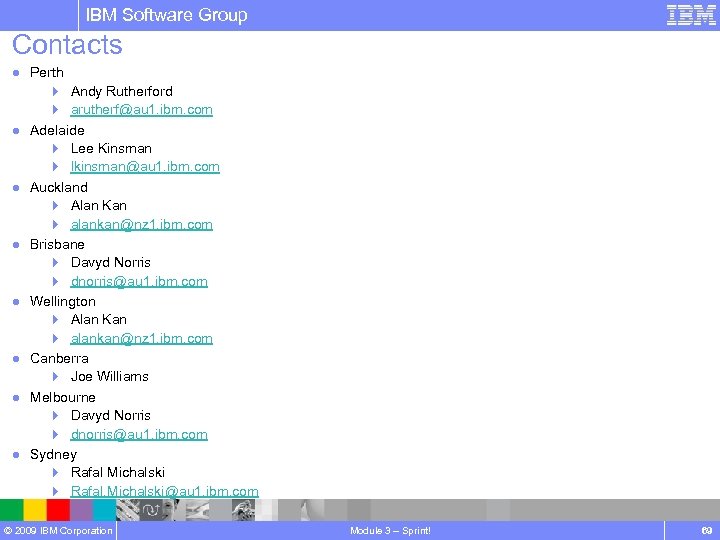Image resolution: width=720 pixels, height=540 pixels.
Task: Select the "Brisbane" bullet text
Action: click(x=57, y=244)
